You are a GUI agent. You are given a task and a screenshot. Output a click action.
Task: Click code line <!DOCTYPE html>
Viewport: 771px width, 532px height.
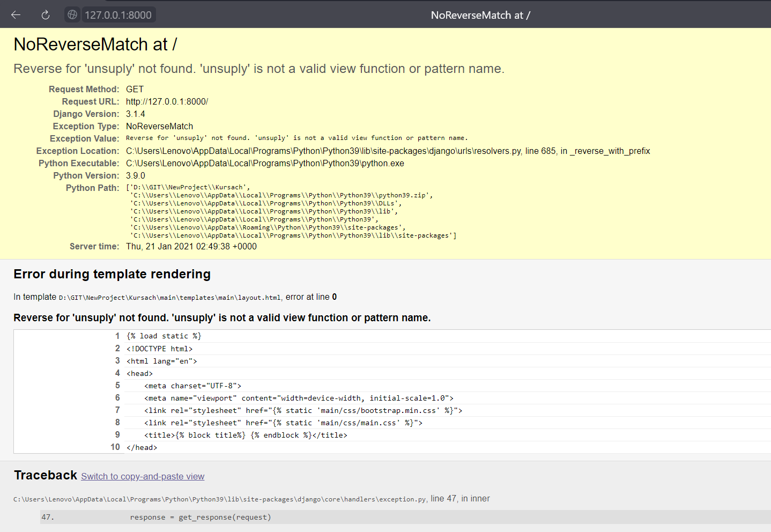(160, 349)
